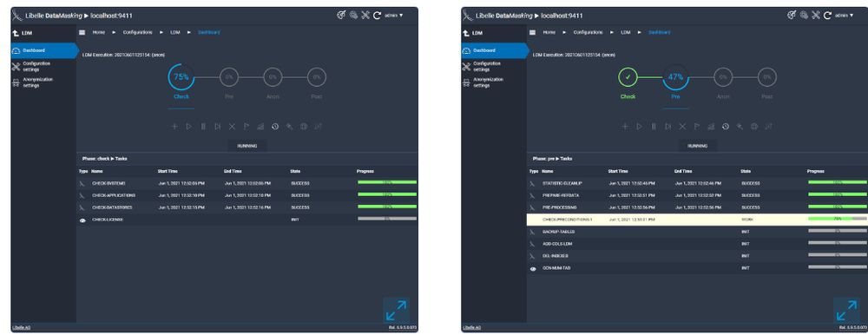The image size is (868, 335).
Task: Click the X cancel icon in the check-phase toolbar
Action: (232, 126)
